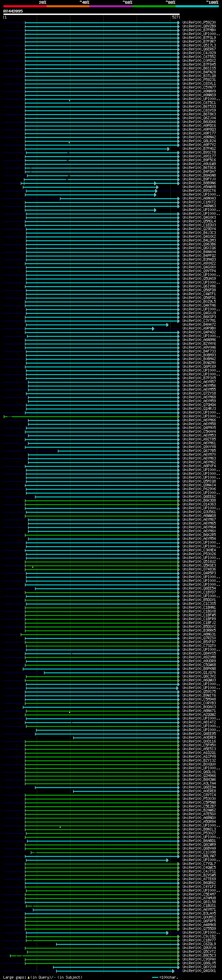Select hit label UniRef100_B6SIS5
The width and height of the screenshot is (222, 980).
pos(199,68)
